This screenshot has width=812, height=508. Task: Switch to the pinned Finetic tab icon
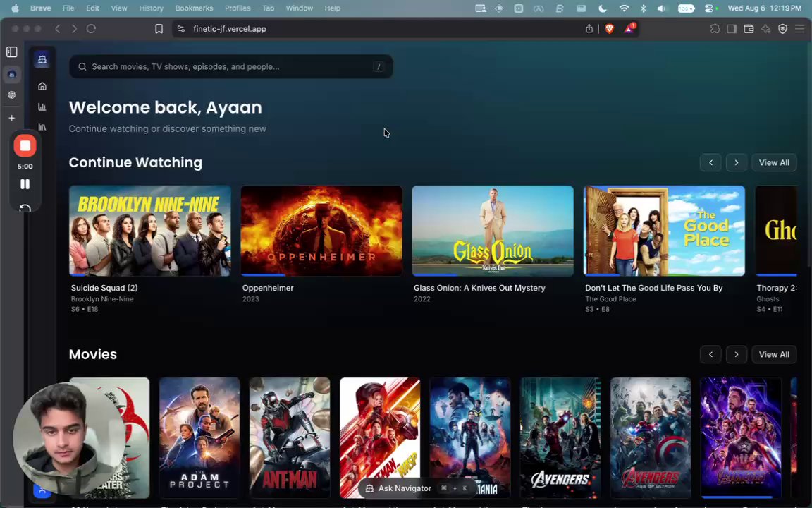pos(12,75)
